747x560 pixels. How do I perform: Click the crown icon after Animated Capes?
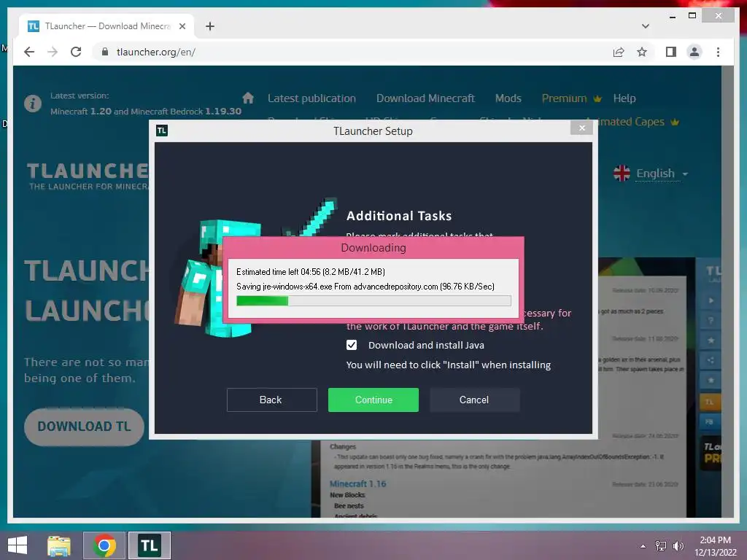click(675, 122)
